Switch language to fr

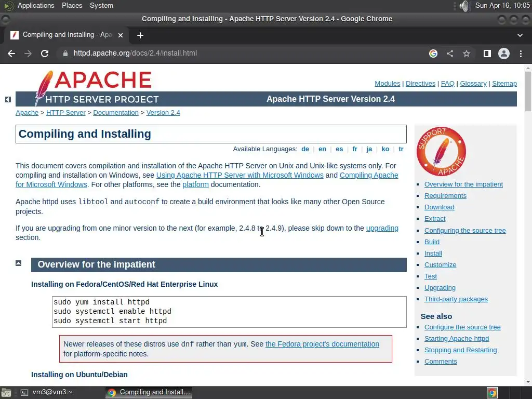point(354,149)
